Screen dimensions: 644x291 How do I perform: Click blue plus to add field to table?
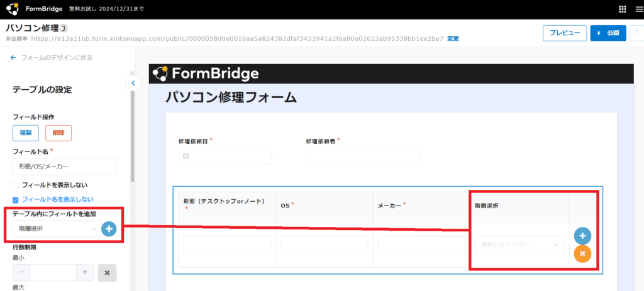109,229
